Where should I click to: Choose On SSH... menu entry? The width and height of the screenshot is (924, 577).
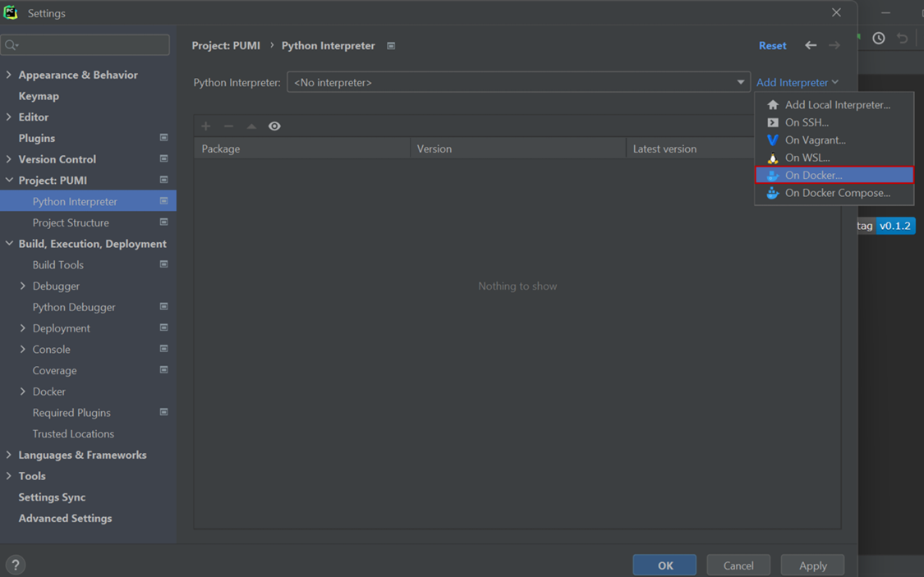(834, 122)
